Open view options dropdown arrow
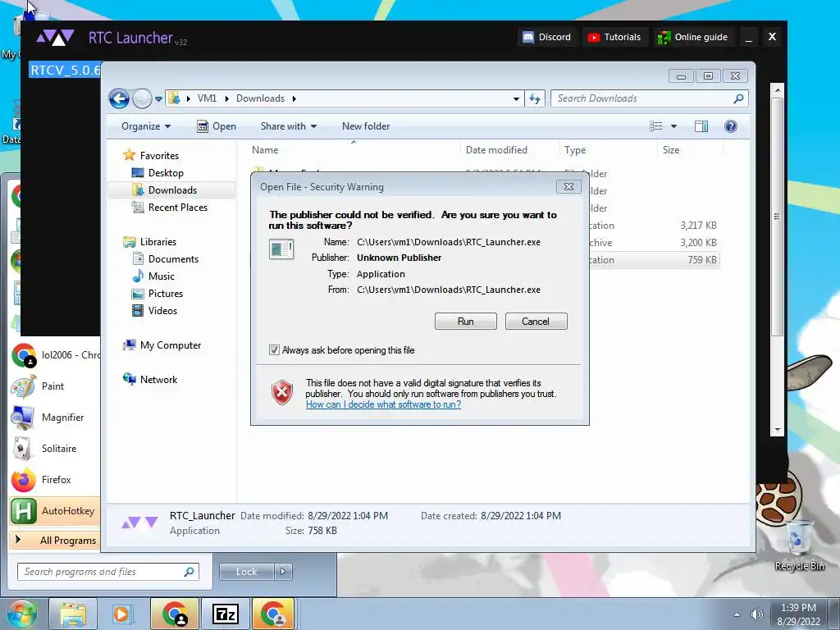The height and width of the screenshot is (630, 840). (674, 126)
